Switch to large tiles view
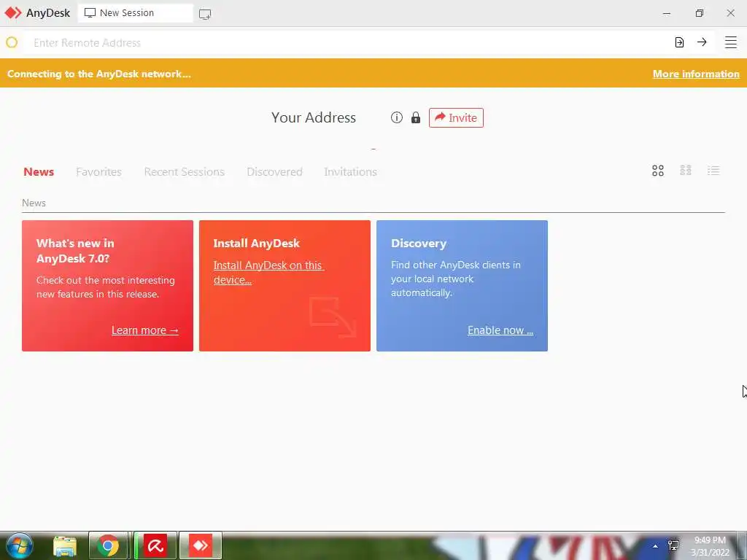 pos(658,171)
